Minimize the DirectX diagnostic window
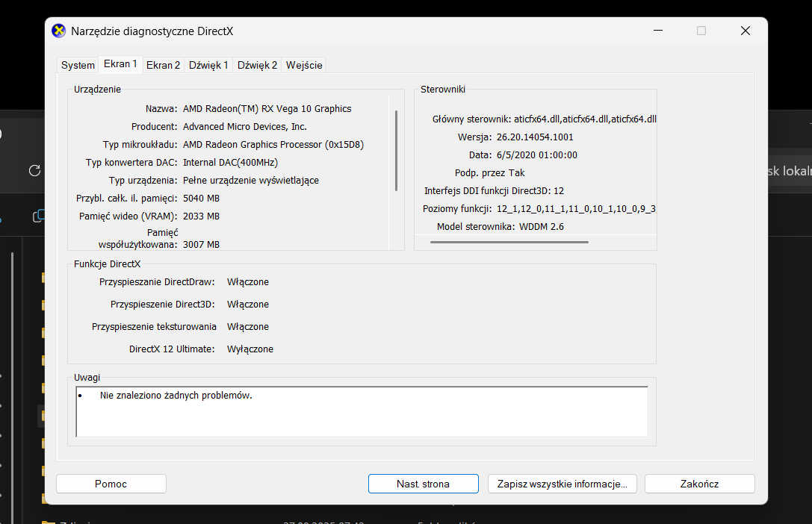Viewport: 812px width, 524px height. click(657, 31)
